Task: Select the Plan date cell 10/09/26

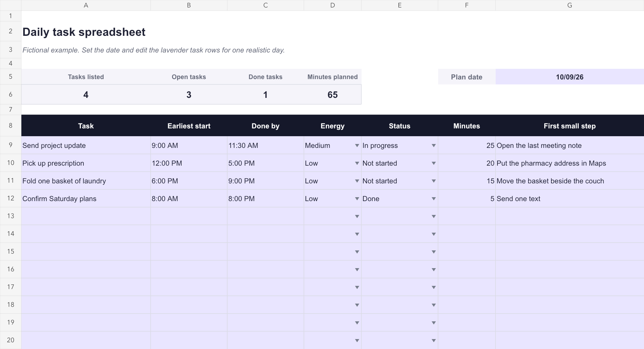Action: pyautogui.click(x=569, y=77)
